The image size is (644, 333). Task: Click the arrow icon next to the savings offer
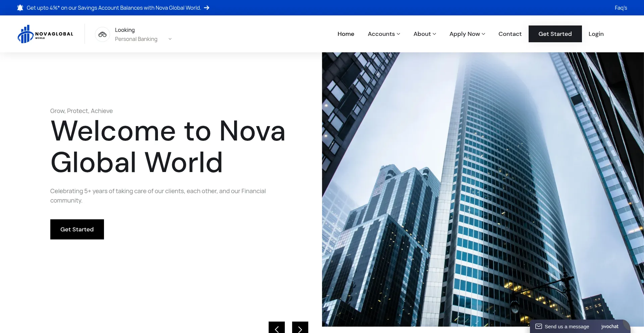(x=206, y=7)
